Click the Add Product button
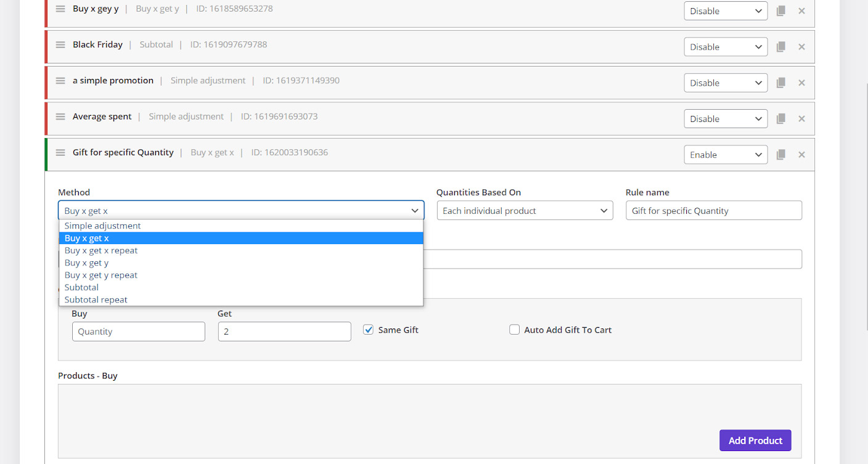 point(755,441)
